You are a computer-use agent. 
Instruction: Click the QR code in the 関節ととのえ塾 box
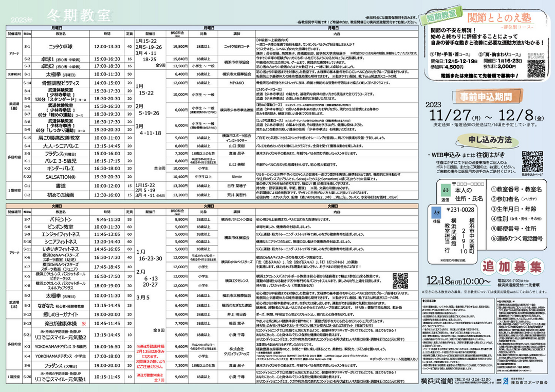[536, 68]
